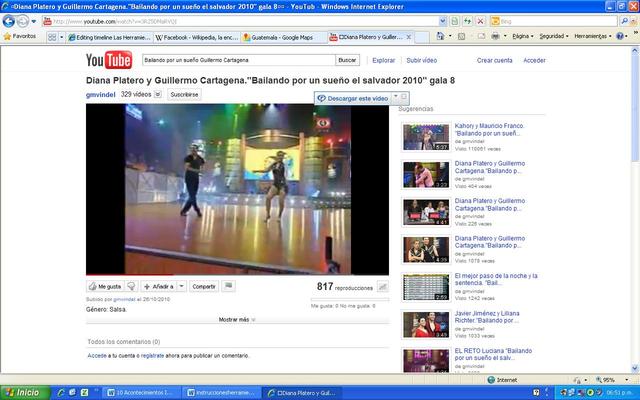
Task: Click the regístrate link in comments
Action: pyautogui.click(x=152, y=356)
